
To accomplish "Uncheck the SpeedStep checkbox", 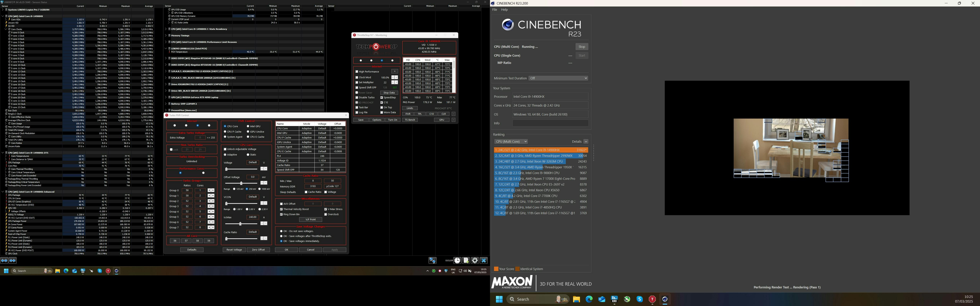I will click(382, 98).
